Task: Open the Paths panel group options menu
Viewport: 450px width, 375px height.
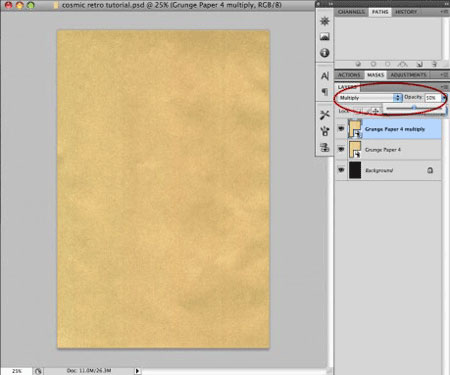Action: tap(445, 12)
